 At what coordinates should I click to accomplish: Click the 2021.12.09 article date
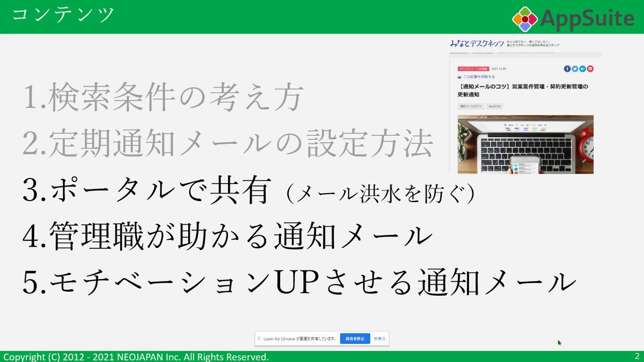pos(499,69)
